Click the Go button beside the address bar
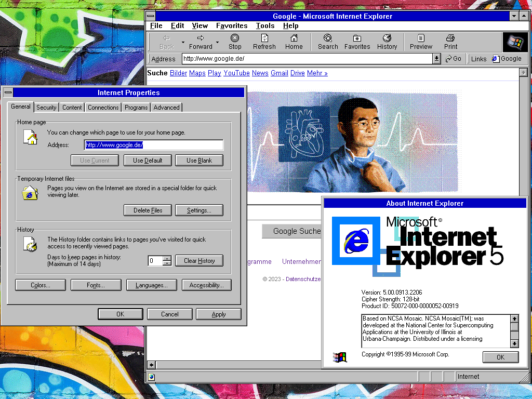 [x=453, y=59]
